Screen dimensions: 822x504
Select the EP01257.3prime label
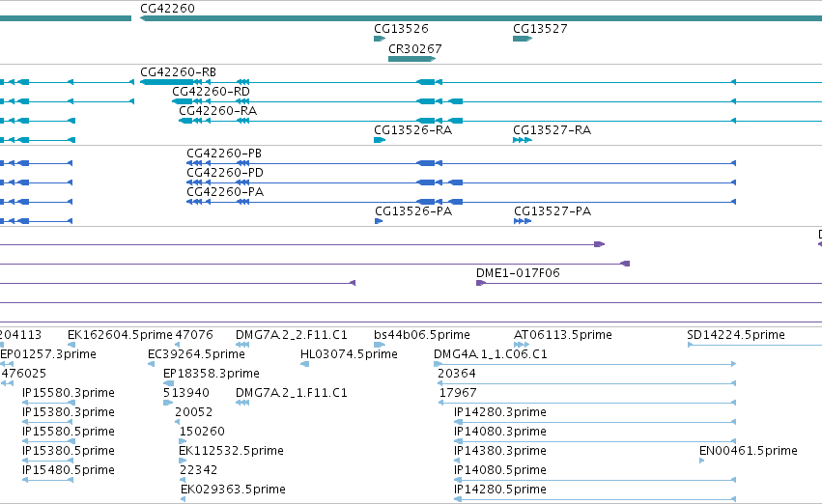coord(48,354)
